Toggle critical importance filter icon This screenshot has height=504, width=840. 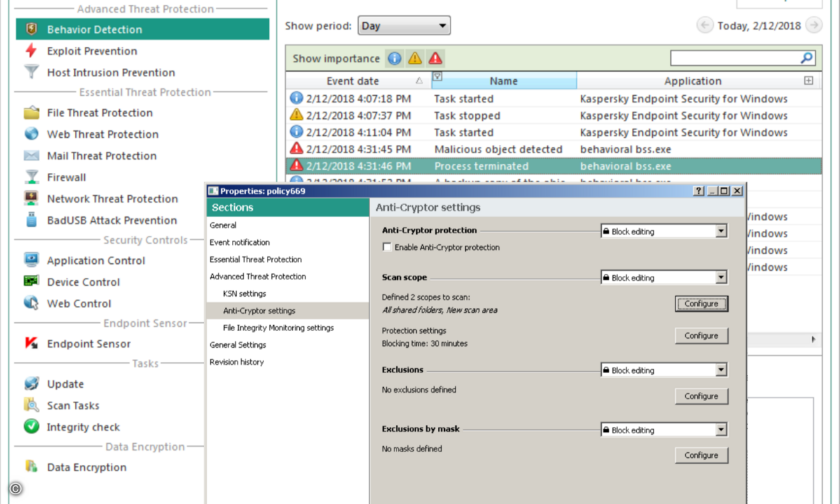click(x=435, y=58)
